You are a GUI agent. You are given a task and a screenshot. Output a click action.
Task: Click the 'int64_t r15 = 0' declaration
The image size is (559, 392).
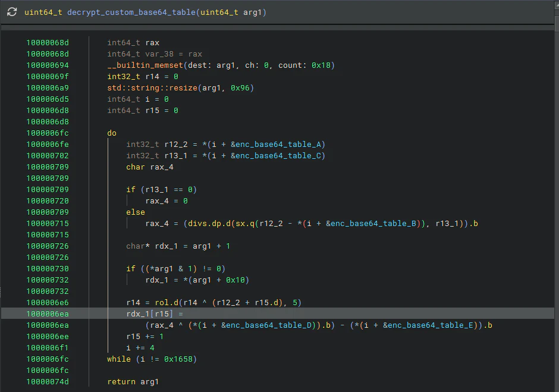(143, 111)
